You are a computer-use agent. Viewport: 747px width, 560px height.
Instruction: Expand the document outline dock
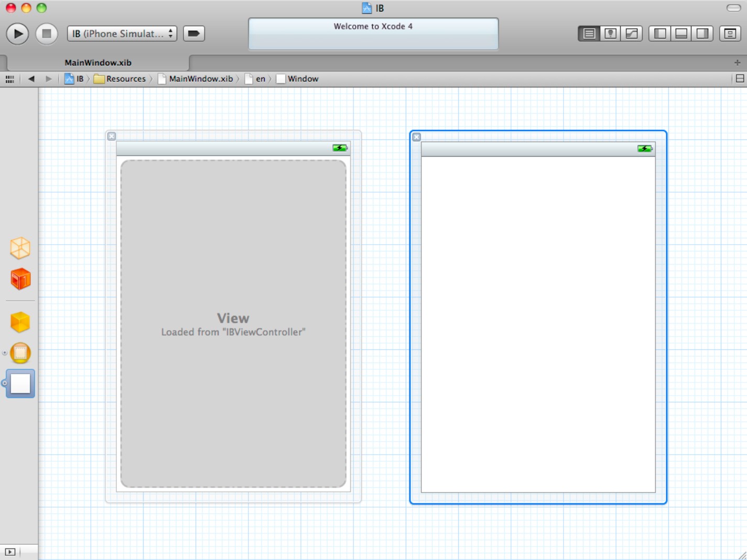[x=10, y=552]
